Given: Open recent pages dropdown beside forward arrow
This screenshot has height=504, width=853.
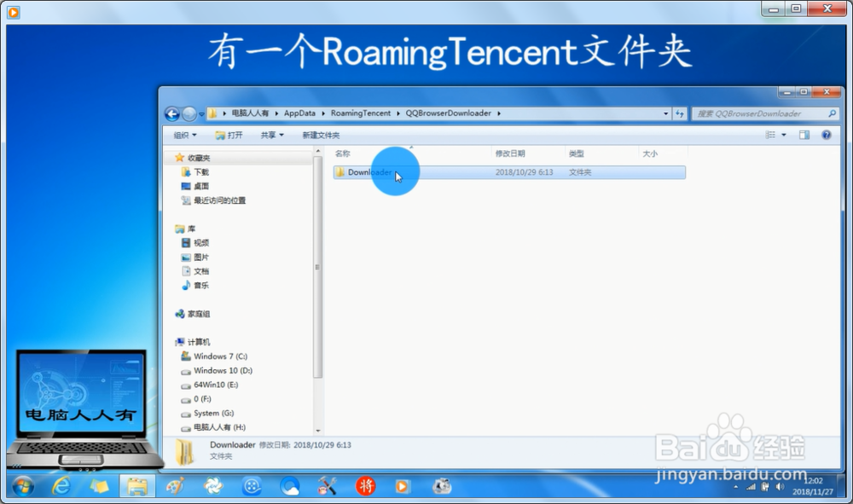Looking at the screenshot, I should [x=201, y=114].
